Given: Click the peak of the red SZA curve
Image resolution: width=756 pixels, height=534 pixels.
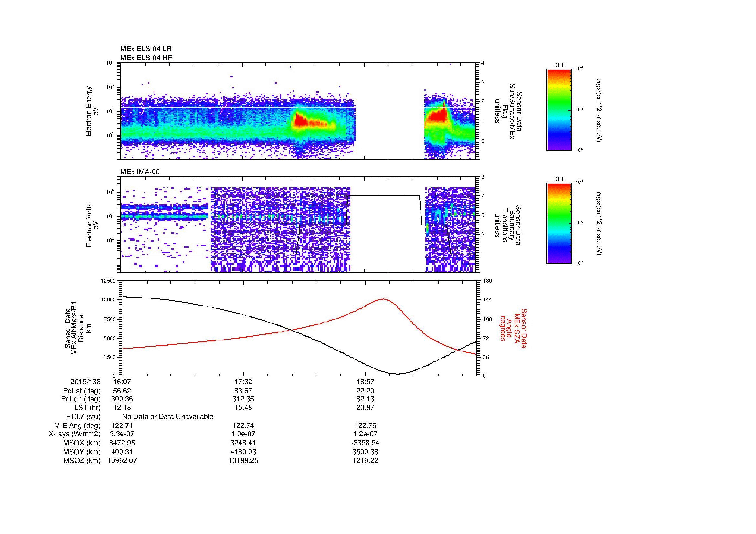Looking at the screenshot, I should 384,299.
